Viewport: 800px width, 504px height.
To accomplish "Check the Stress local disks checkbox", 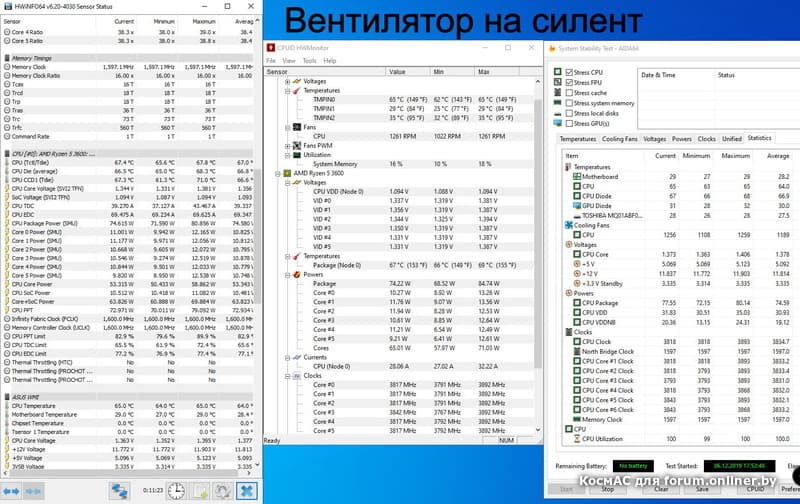I will click(x=569, y=113).
